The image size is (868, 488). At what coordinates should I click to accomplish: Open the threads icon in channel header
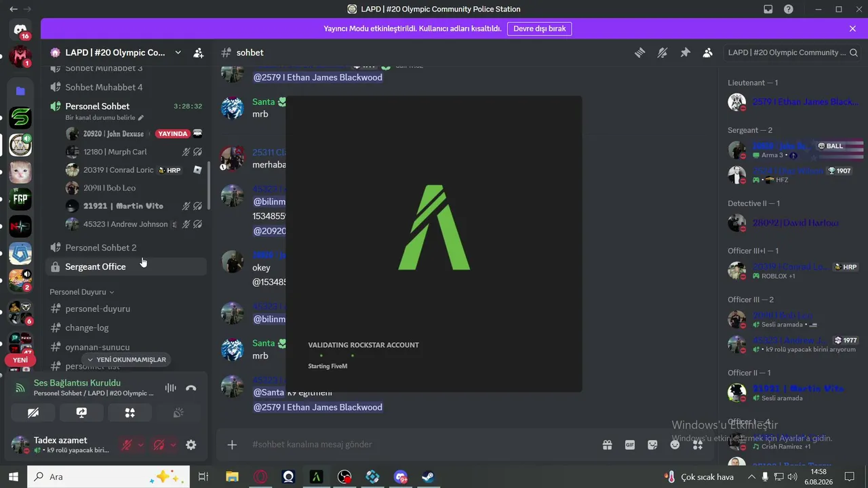[x=639, y=53]
